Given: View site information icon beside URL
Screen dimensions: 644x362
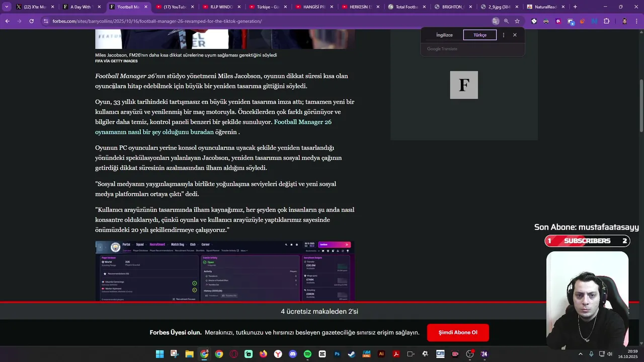Looking at the screenshot, I should pos(46,21).
